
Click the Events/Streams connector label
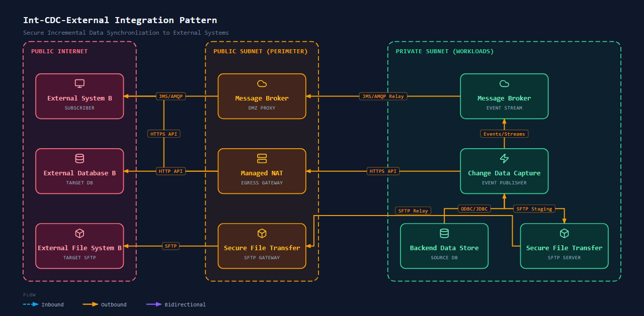(x=504, y=134)
